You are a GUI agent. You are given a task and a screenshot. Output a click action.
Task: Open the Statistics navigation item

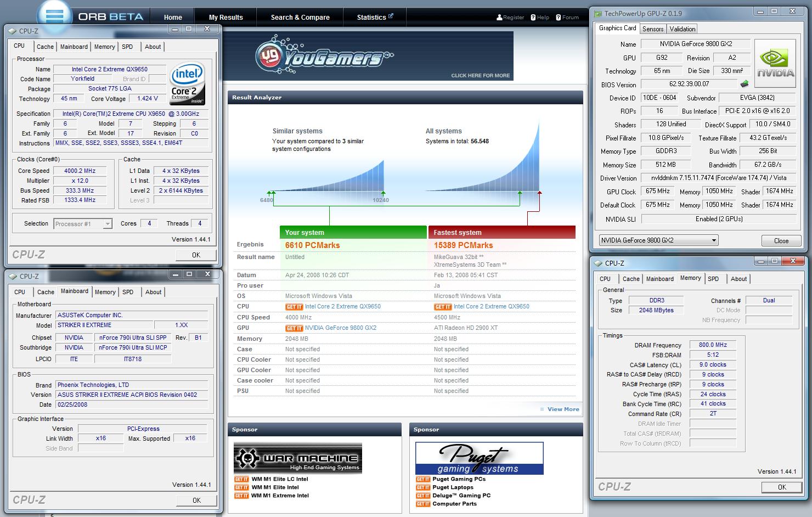tap(375, 18)
